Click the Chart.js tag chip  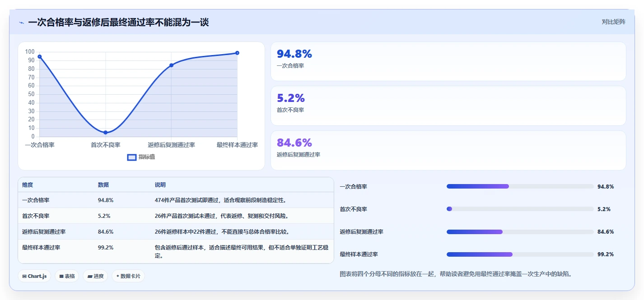tap(34, 276)
